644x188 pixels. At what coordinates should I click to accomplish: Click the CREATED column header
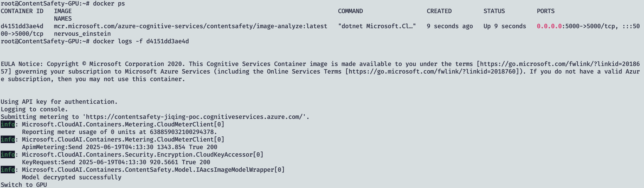439,11
